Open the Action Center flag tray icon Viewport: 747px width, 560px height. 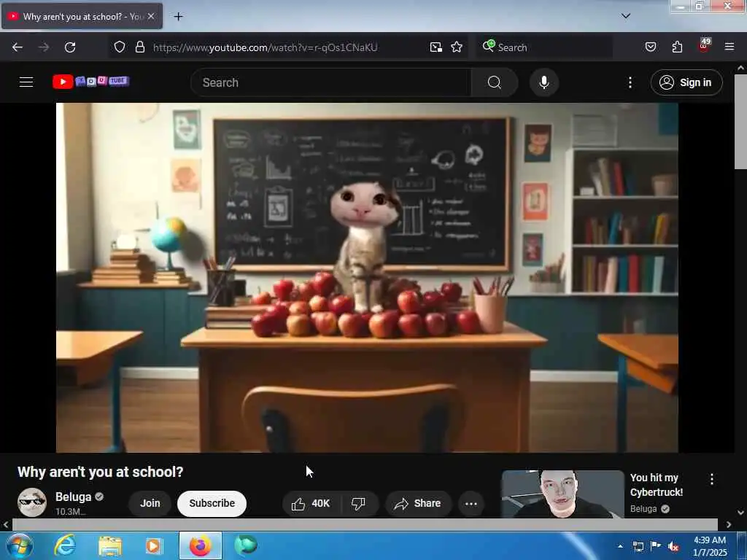(x=656, y=546)
